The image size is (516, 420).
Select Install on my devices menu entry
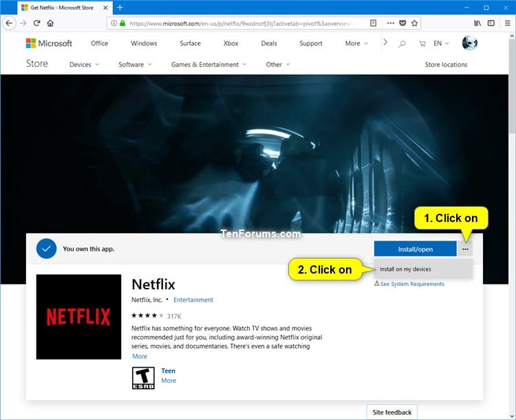[x=423, y=269]
